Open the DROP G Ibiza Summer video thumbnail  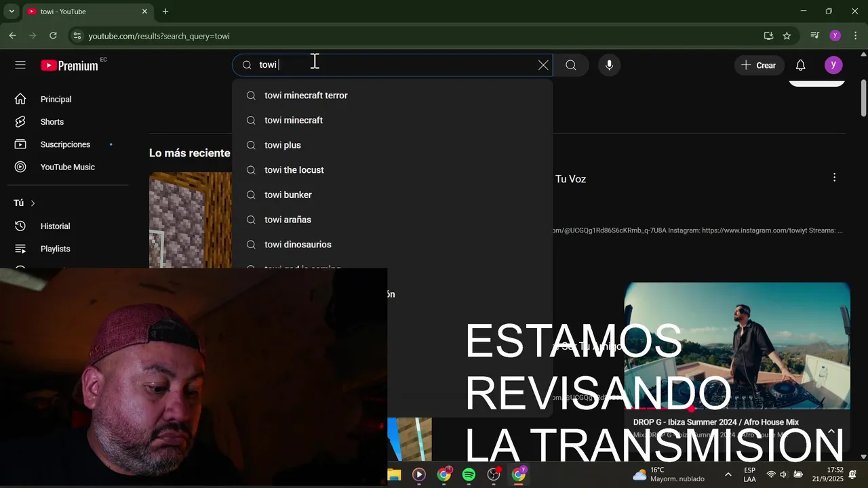click(x=737, y=346)
